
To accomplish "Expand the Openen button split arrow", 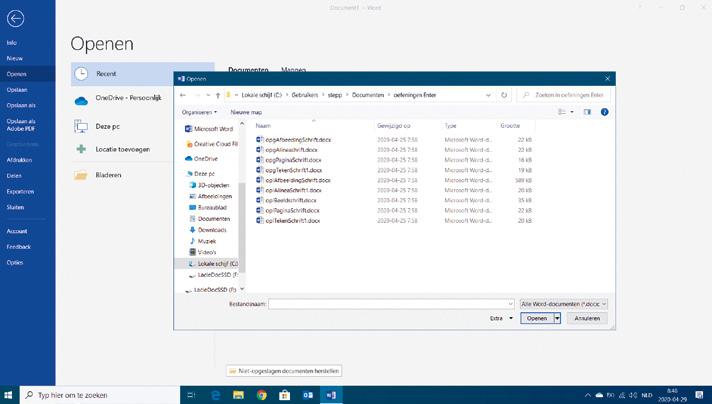I will 557,319.
